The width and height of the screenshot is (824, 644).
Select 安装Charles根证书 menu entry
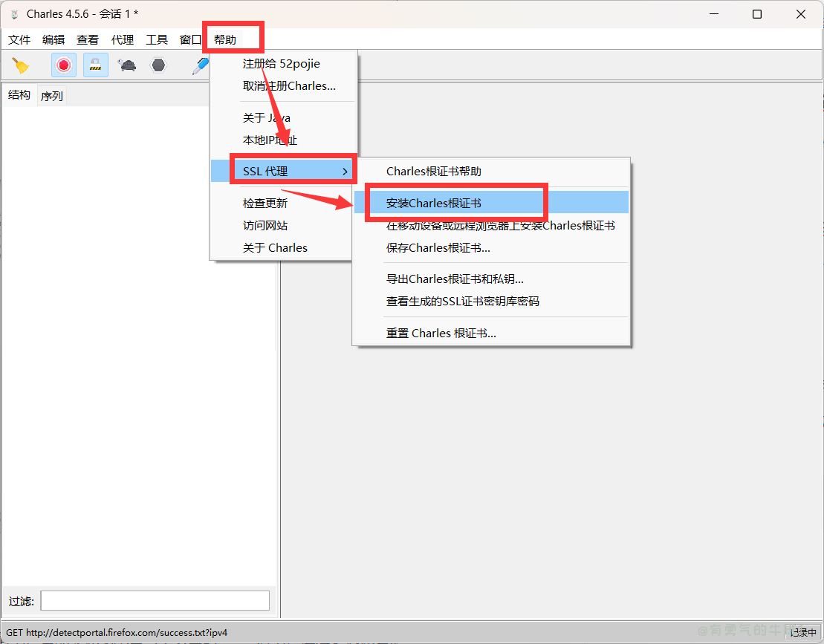click(434, 203)
